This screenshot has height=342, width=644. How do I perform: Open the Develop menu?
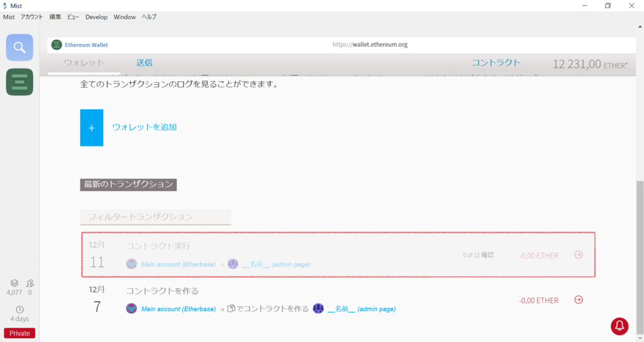coord(96,17)
